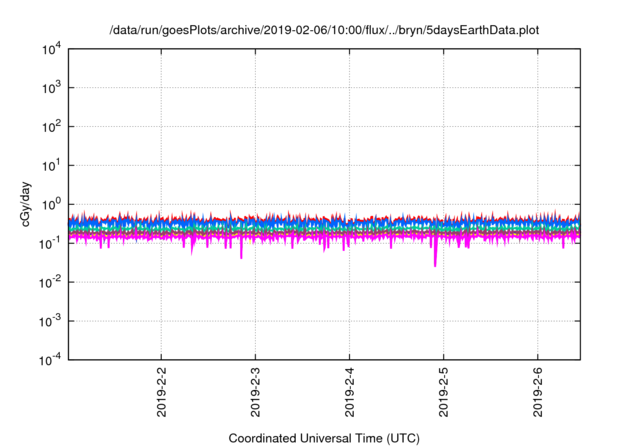Image resolution: width=640 pixels, height=448 pixels.
Task: Click the 10^4 y-axis tick label
Action: tap(51, 49)
